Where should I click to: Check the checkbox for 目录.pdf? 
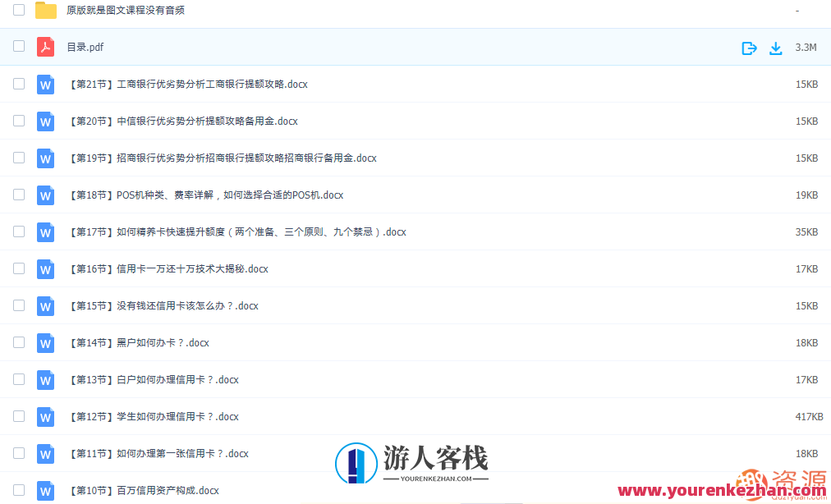pyautogui.click(x=18, y=47)
